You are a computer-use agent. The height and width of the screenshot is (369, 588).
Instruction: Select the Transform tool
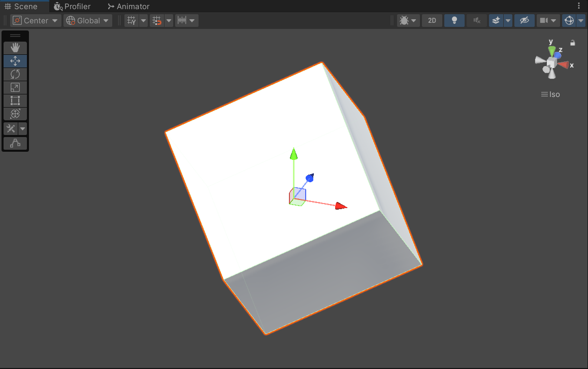click(15, 114)
